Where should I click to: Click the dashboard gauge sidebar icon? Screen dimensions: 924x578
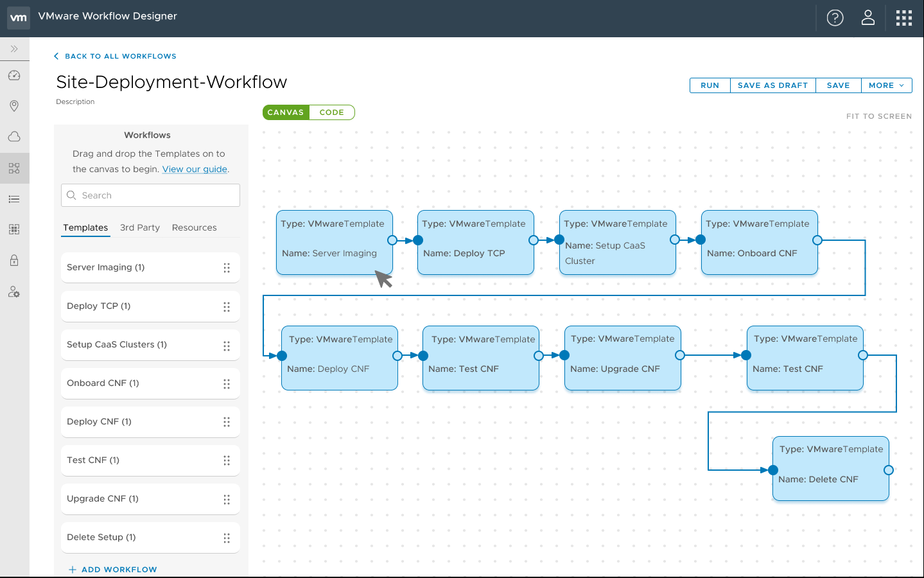(14, 76)
